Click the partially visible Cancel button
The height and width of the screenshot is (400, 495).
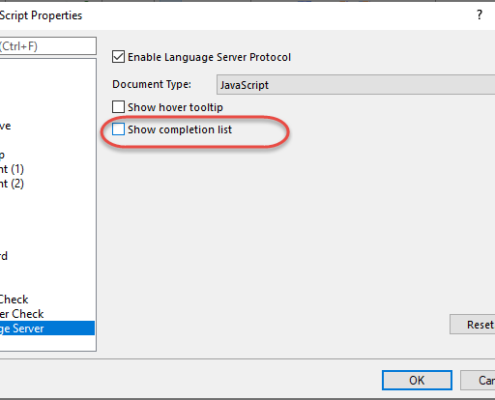(478, 380)
